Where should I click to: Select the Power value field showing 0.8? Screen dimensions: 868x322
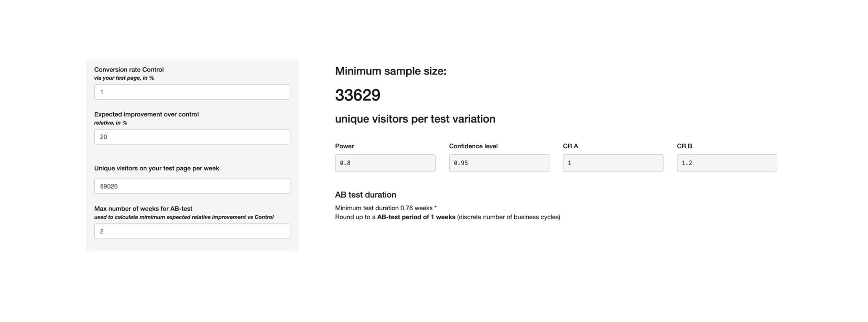385,163
